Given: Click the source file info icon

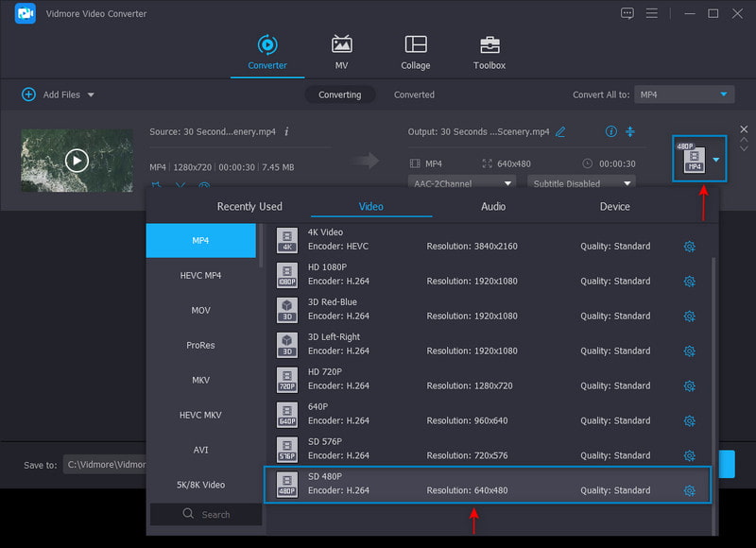Looking at the screenshot, I should [x=286, y=131].
